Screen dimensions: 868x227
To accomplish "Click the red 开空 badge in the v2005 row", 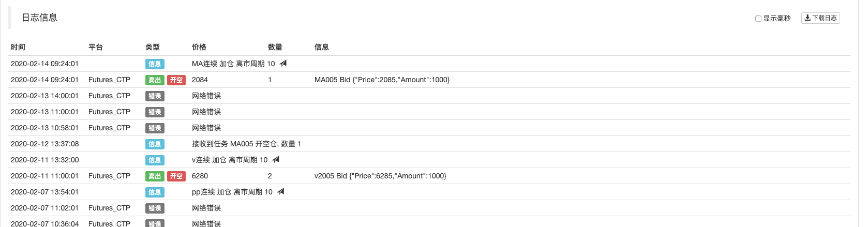I will pos(176,176).
